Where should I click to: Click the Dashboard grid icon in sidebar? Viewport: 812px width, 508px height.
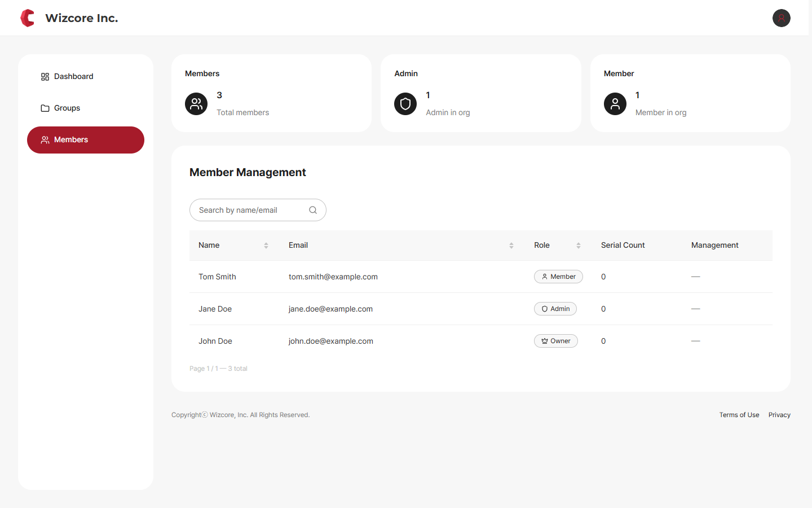[x=45, y=77]
